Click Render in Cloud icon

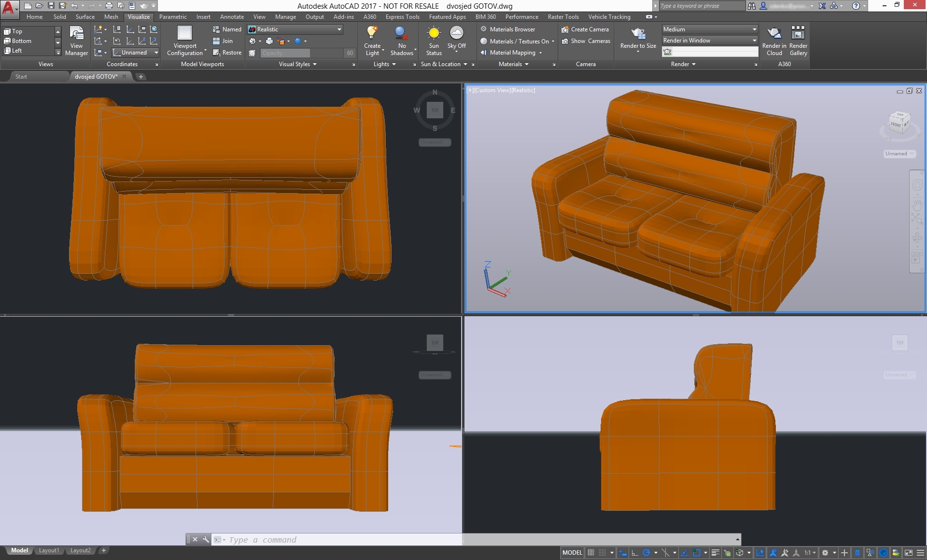pyautogui.click(x=774, y=33)
